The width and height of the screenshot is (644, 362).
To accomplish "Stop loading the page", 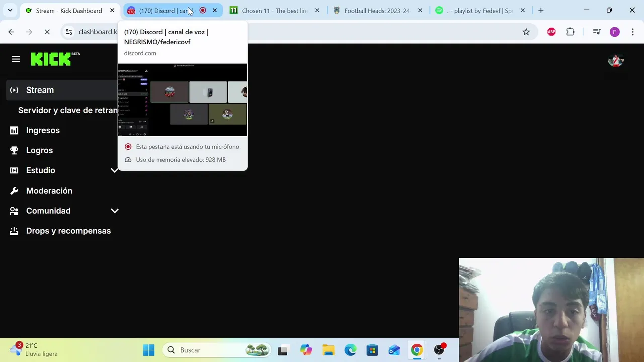I will pos(47,32).
